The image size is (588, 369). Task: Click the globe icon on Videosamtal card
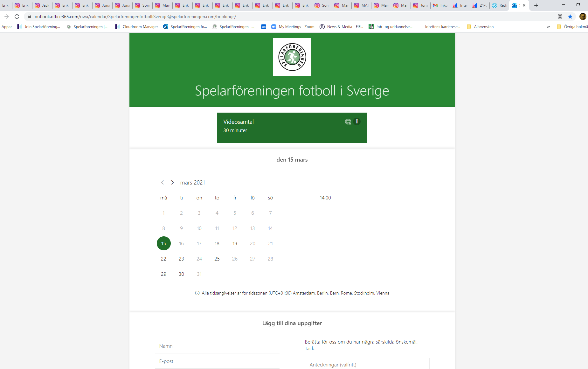click(x=348, y=122)
